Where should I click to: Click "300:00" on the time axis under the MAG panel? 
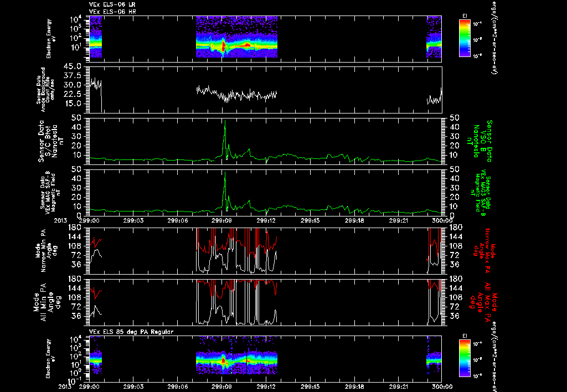coord(442,220)
